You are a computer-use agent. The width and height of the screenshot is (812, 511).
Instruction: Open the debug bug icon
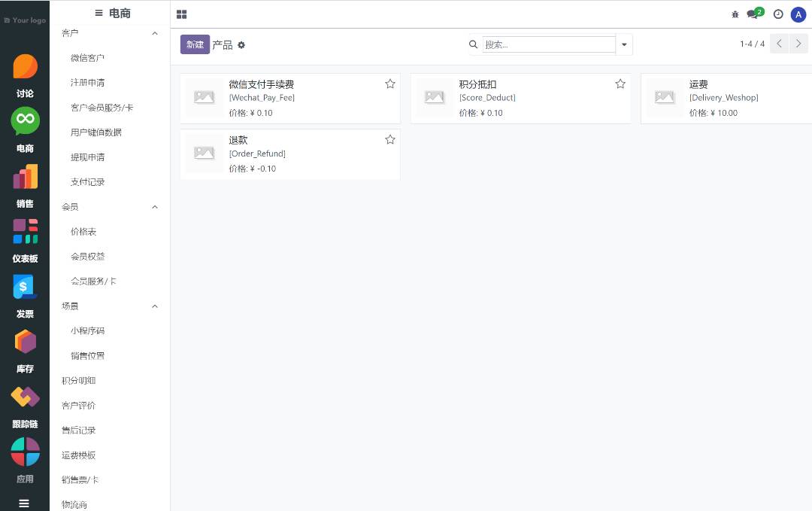735,14
